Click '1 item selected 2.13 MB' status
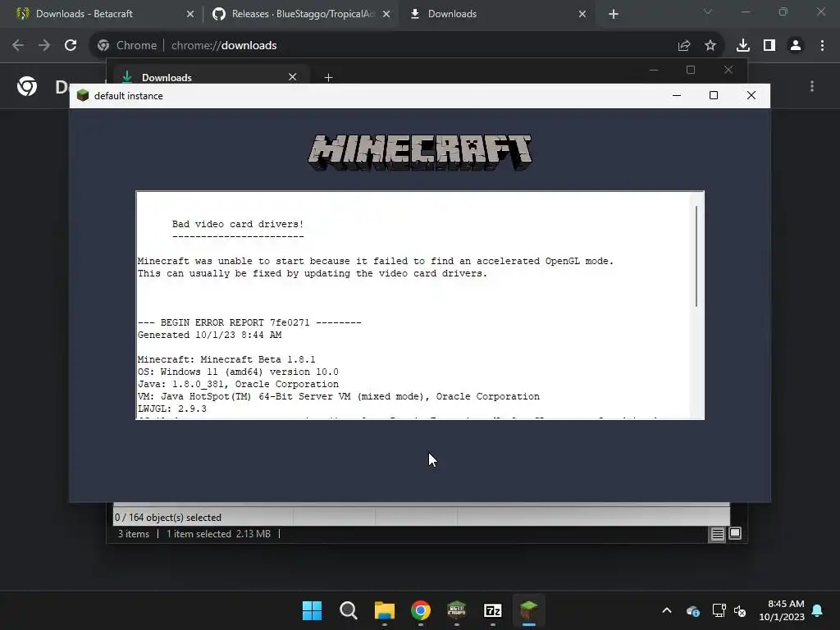The image size is (840, 630). coord(218,533)
